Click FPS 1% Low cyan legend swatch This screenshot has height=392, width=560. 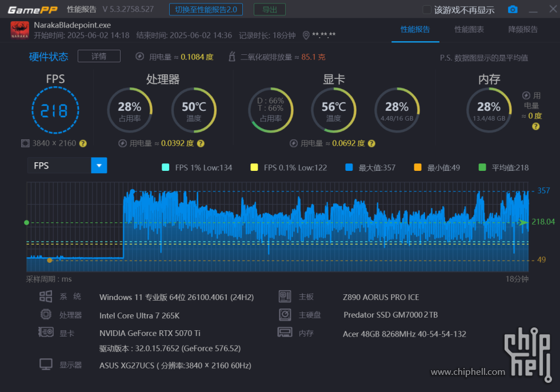[165, 167]
